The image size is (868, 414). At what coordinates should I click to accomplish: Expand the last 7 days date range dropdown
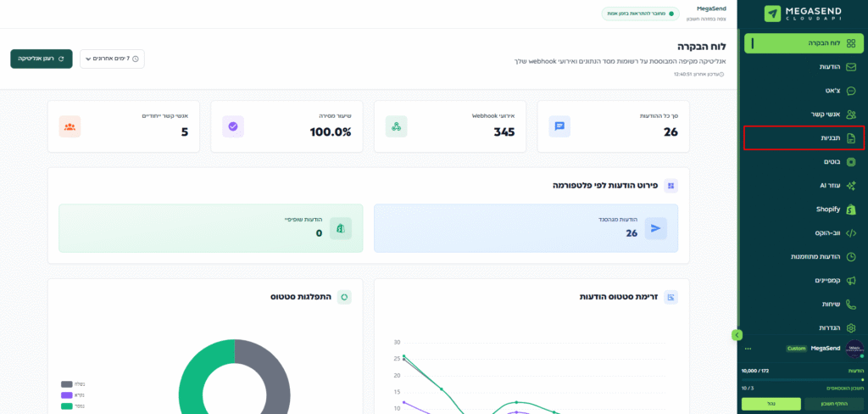point(112,59)
